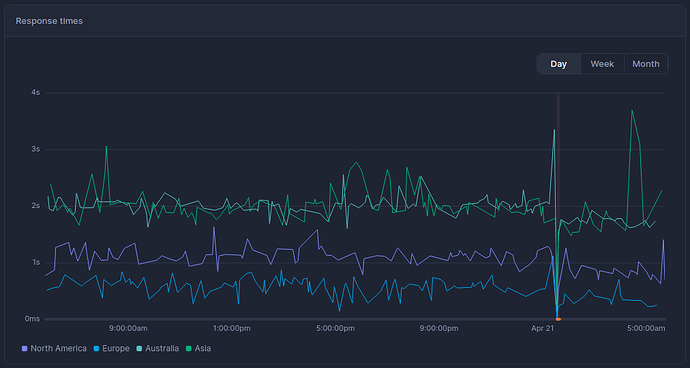This screenshot has width=690, height=368.
Task: Click the orange incident marker on the x-axis
Action: [x=558, y=319]
